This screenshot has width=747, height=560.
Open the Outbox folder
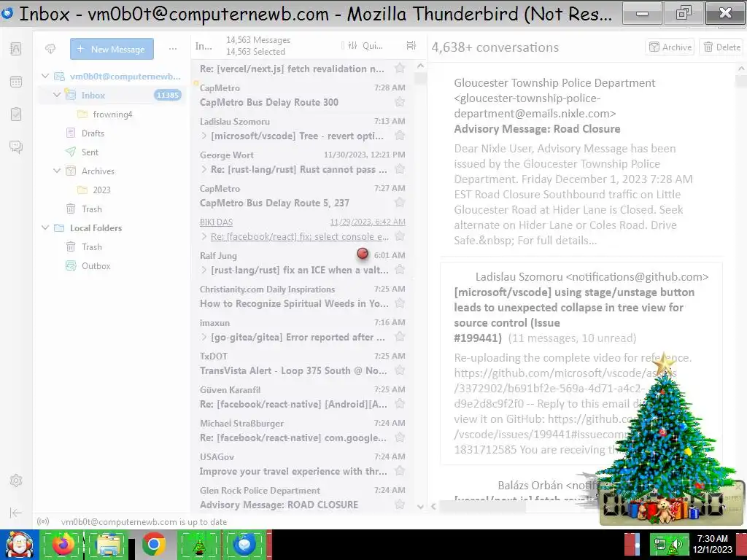pos(111,265)
